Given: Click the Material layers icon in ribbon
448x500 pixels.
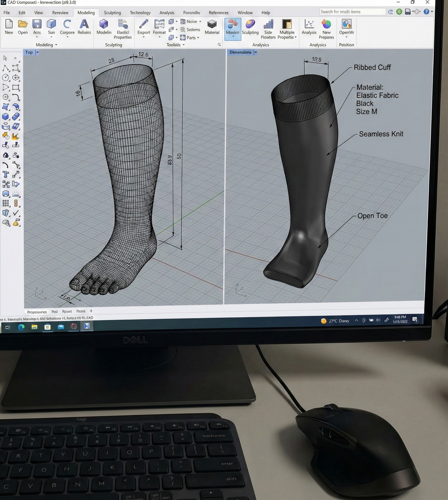Looking at the screenshot, I should (x=212, y=24).
